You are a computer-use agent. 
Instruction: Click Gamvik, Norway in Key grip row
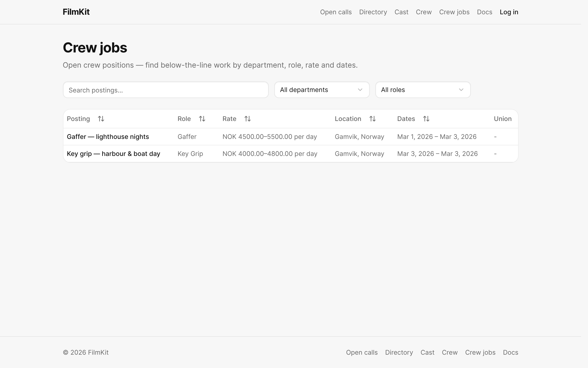(359, 154)
